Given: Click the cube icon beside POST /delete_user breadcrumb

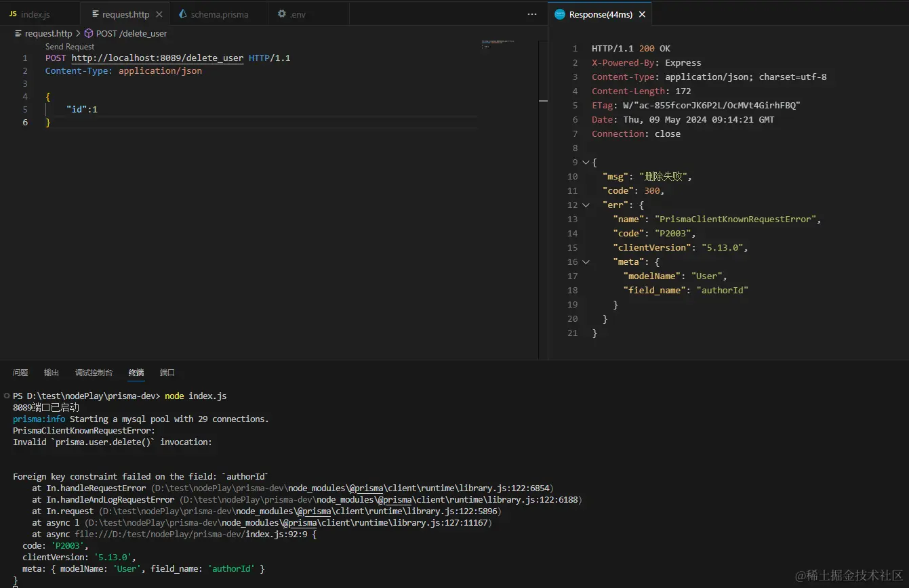Looking at the screenshot, I should coord(89,33).
